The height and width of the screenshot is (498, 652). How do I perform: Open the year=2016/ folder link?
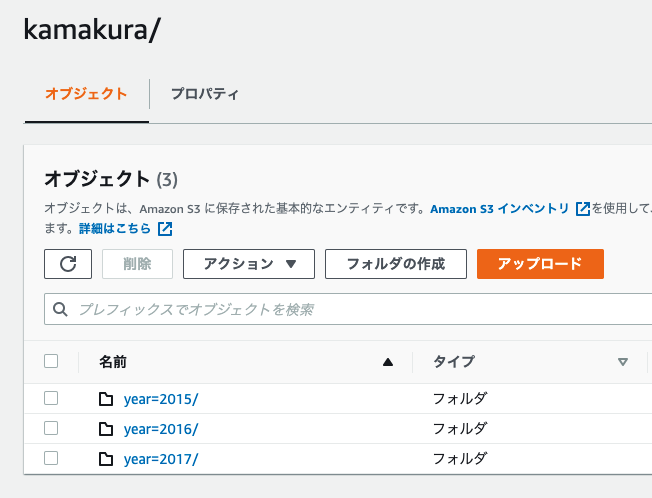click(161, 429)
